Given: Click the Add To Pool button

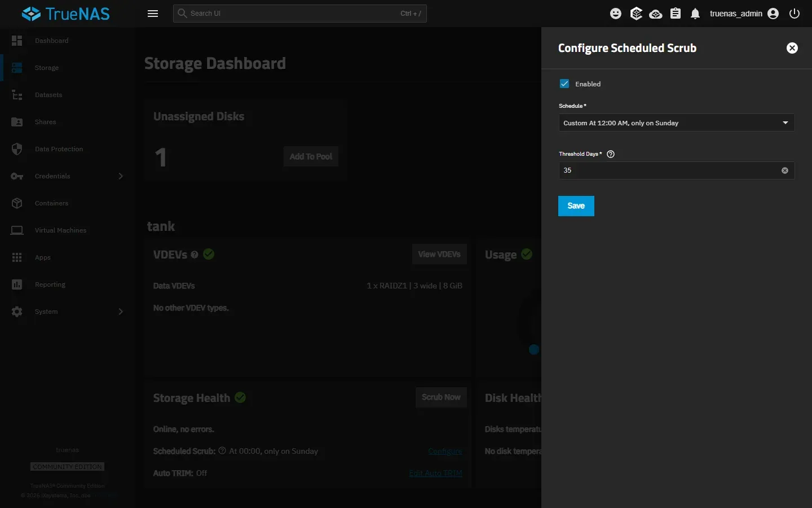Looking at the screenshot, I should click(311, 156).
